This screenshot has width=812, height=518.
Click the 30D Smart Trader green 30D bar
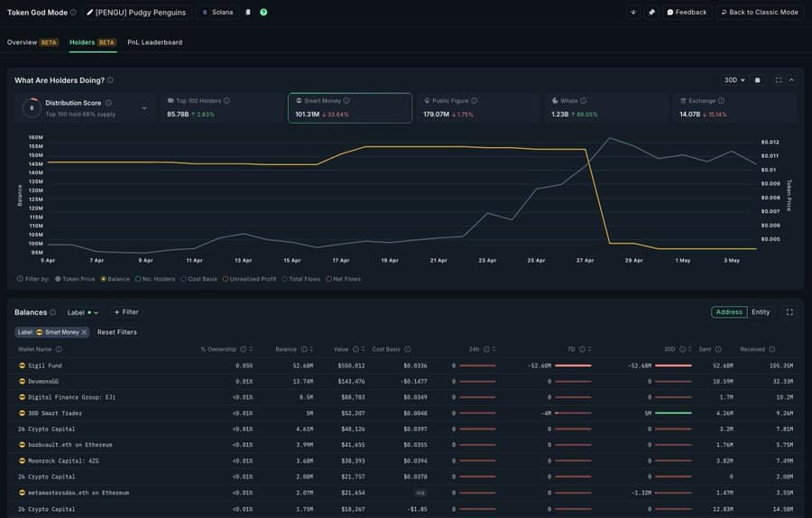pos(673,413)
